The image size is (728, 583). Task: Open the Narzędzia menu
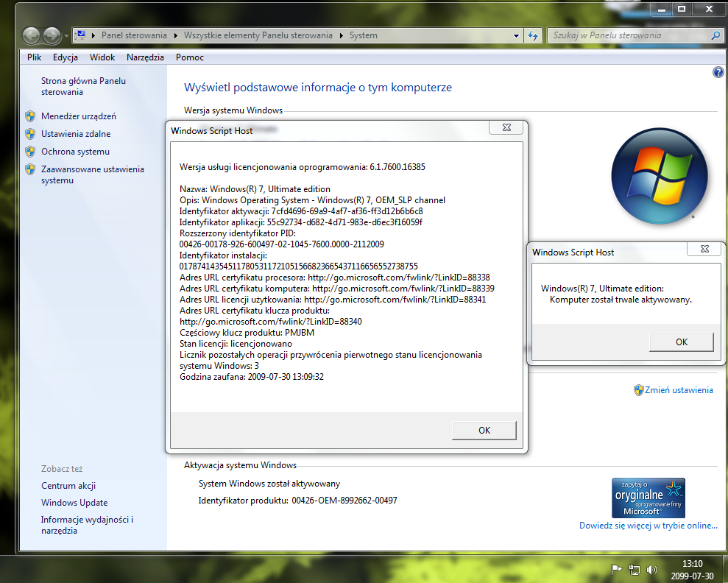tap(145, 57)
